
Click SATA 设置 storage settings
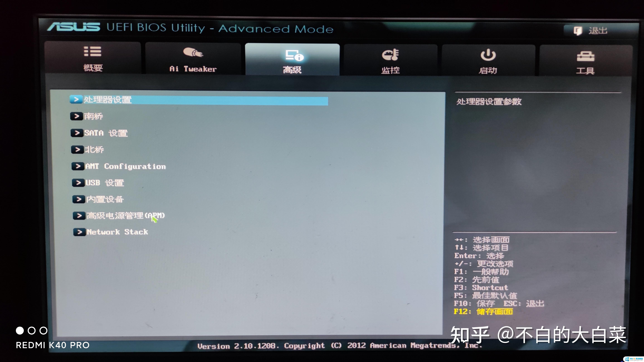(x=105, y=133)
